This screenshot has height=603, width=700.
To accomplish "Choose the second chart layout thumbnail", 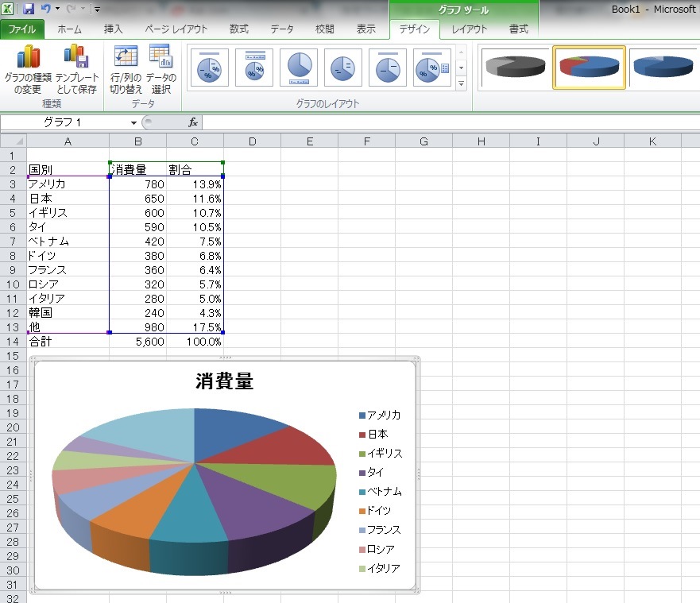I will (x=254, y=68).
